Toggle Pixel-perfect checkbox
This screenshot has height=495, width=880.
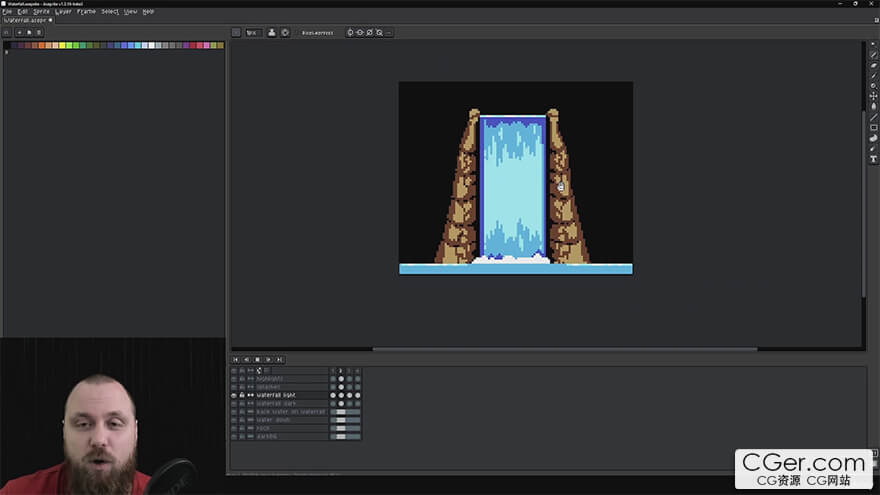pyautogui.click(x=317, y=33)
